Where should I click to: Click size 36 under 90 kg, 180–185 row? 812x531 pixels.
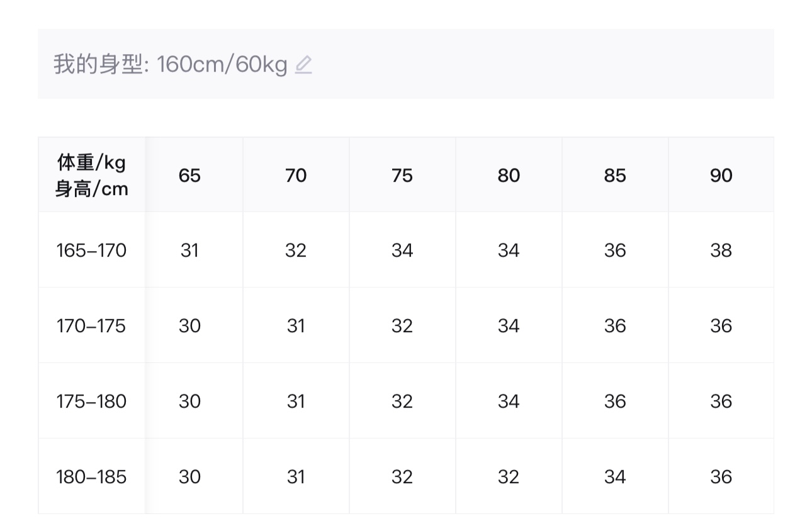point(721,477)
